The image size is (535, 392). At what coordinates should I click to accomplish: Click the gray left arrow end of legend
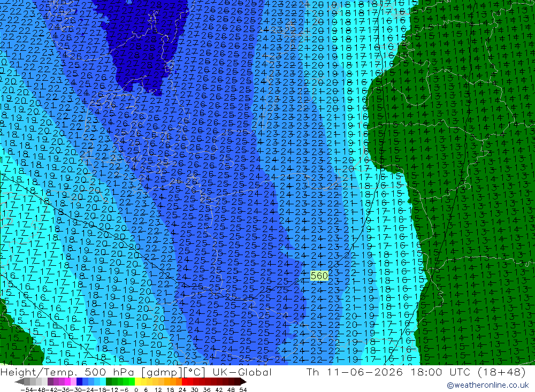click(19, 382)
